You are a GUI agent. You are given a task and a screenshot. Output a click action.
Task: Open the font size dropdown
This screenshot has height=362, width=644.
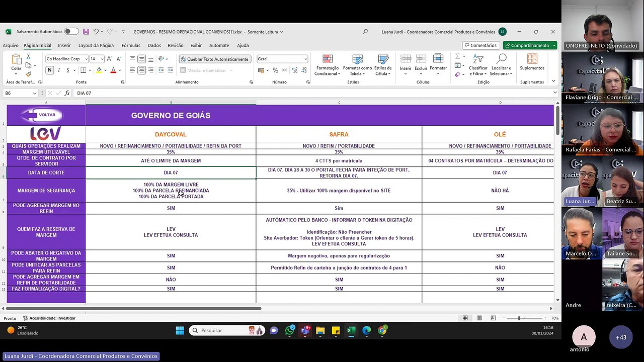tap(102, 59)
